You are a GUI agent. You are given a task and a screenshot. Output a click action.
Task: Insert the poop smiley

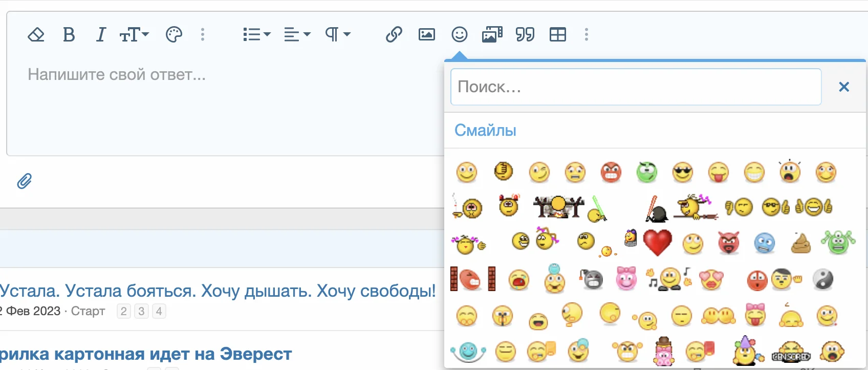coord(801,243)
